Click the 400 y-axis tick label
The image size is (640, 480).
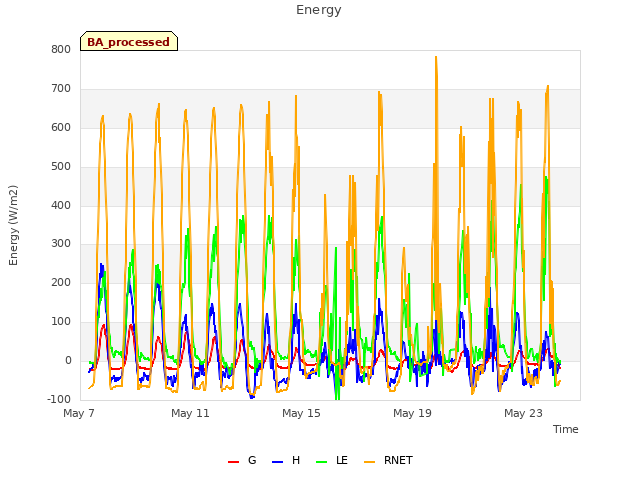61,205
